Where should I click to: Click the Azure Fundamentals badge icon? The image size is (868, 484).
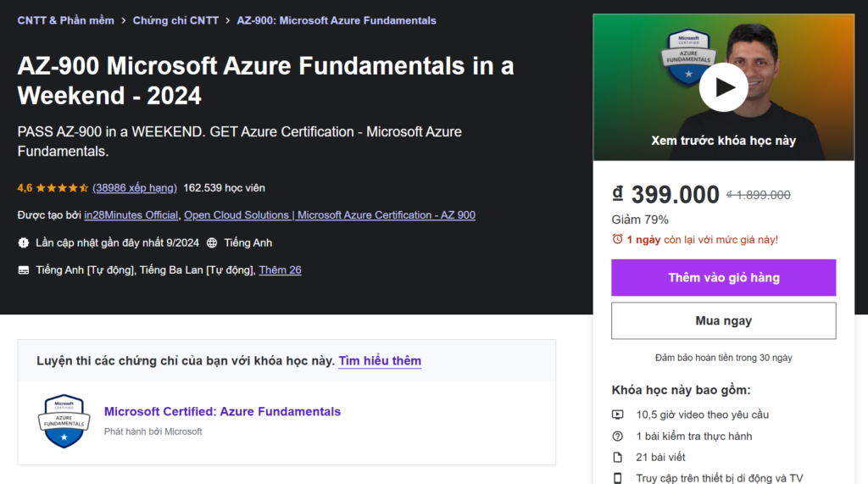pos(64,420)
